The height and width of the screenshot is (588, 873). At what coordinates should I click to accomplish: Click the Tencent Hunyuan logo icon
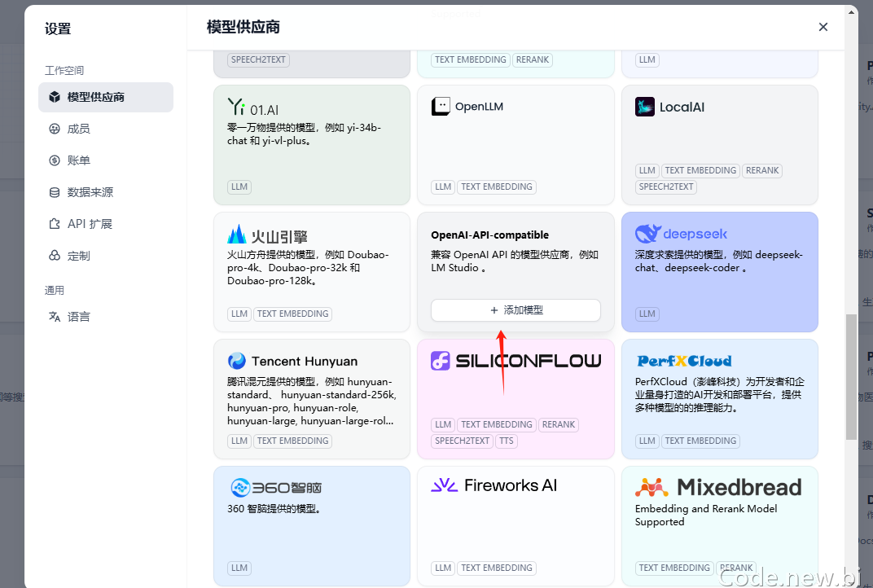[x=237, y=361]
